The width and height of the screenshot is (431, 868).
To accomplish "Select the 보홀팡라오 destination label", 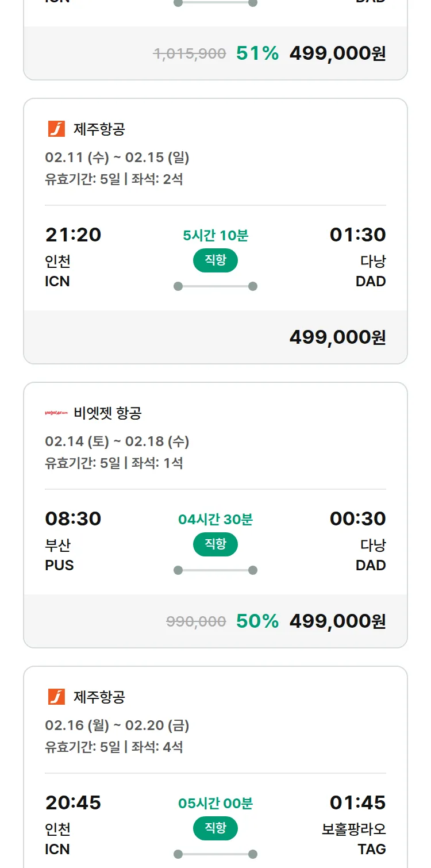I will [353, 829].
